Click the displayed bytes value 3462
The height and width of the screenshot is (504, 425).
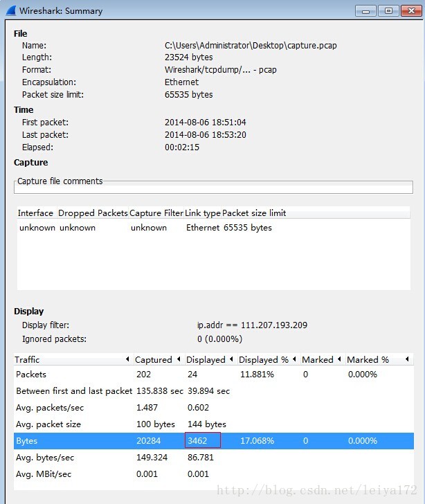click(x=197, y=441)
